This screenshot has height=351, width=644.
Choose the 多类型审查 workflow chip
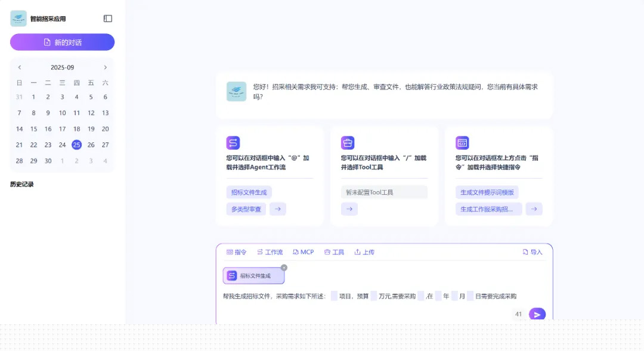(246, 209)
